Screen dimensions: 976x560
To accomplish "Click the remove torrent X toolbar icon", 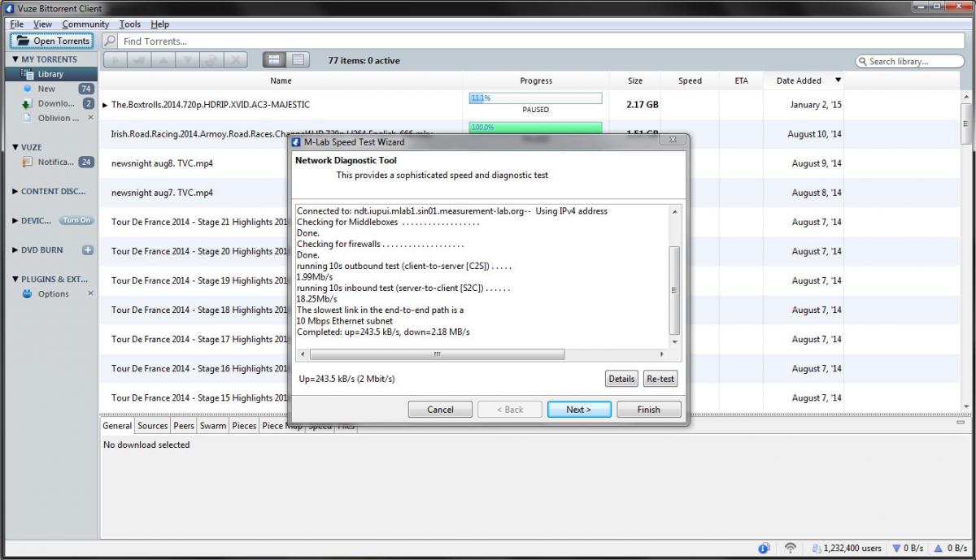I will click(x=236, y=60).
